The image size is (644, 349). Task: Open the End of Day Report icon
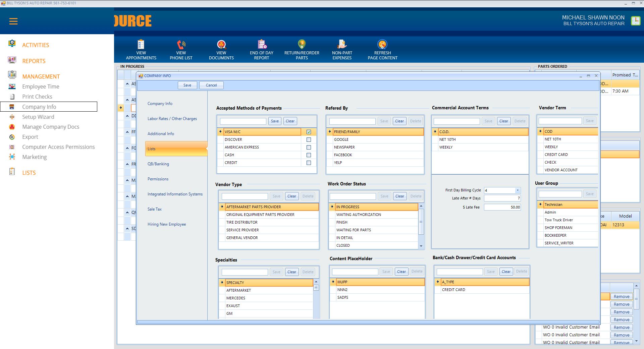[x=262, y=45]
